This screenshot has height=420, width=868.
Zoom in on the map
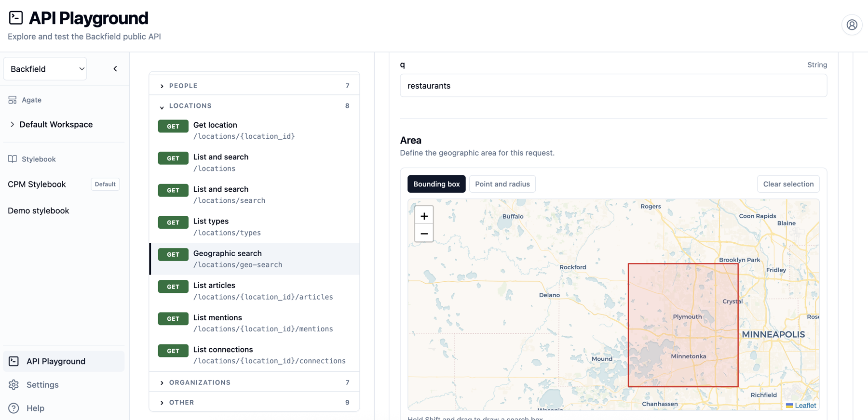(x=424, y=216)
